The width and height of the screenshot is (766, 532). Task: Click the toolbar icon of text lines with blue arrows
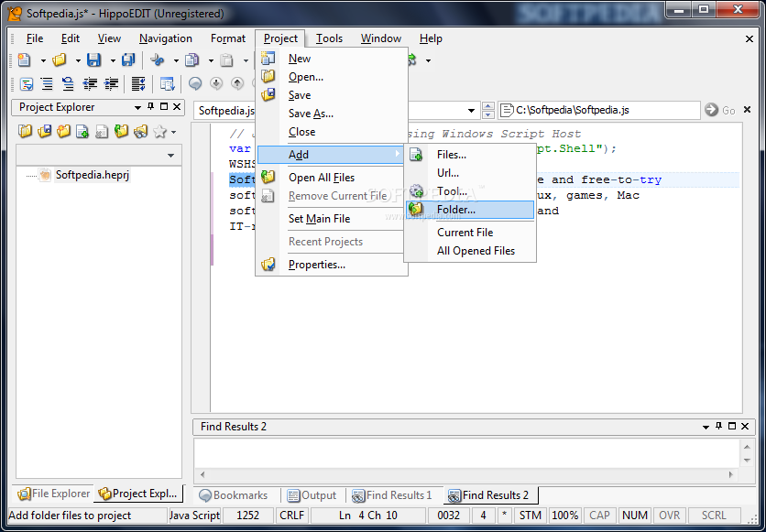click(138, 84)
